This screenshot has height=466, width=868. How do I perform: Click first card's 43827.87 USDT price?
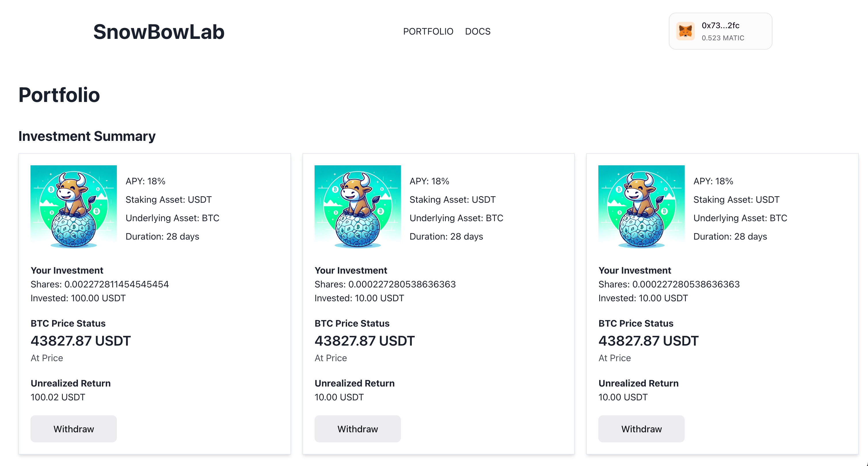tap(81, 341)
